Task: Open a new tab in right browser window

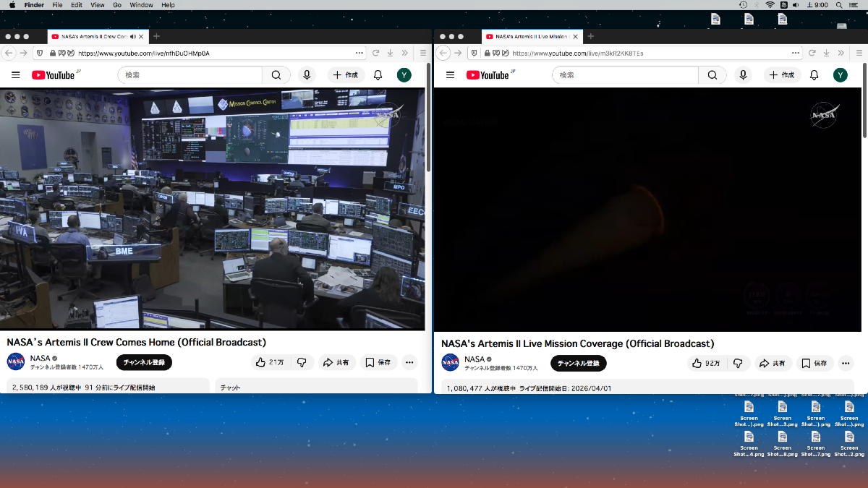Action: [590, 36]
